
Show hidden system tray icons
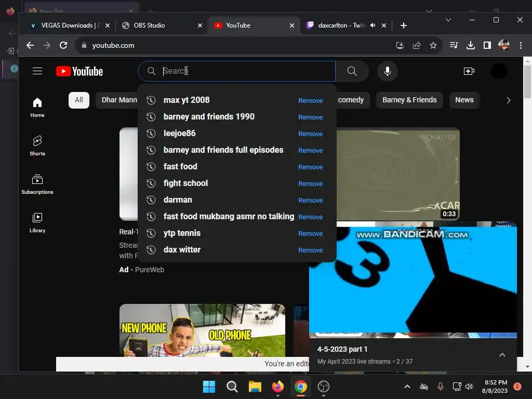[x=407, y=387]
